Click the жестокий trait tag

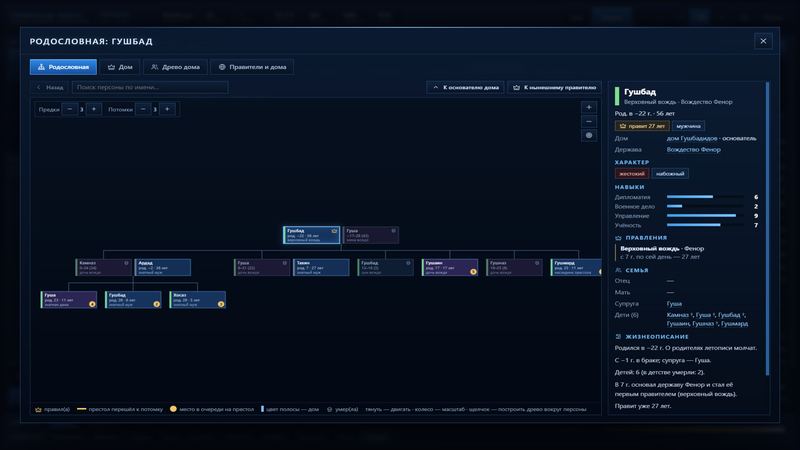click(632, 173)
